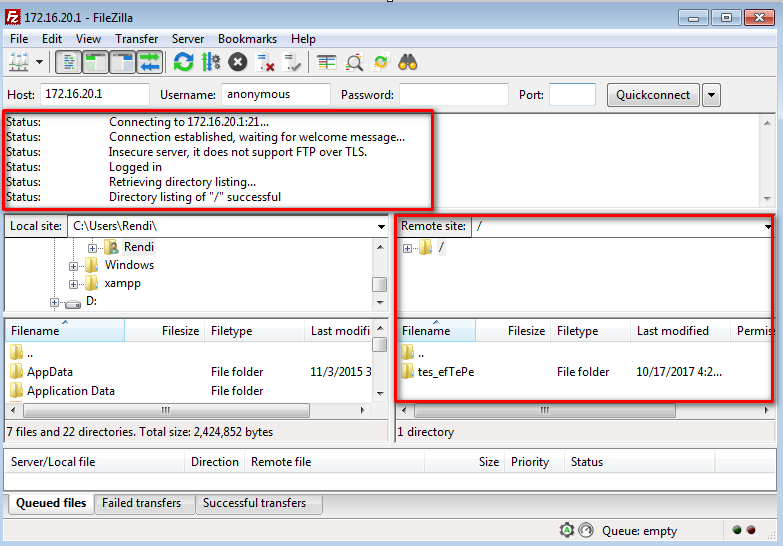Click the Username input field
This screenshot has height=546, width=783.
(x=276, y=94)
